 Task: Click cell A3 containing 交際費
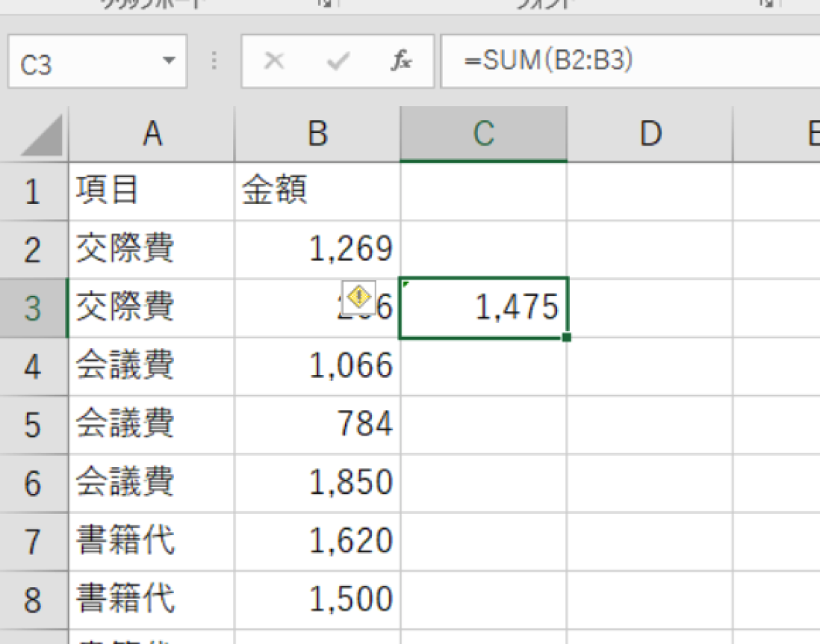click(152, 308)
